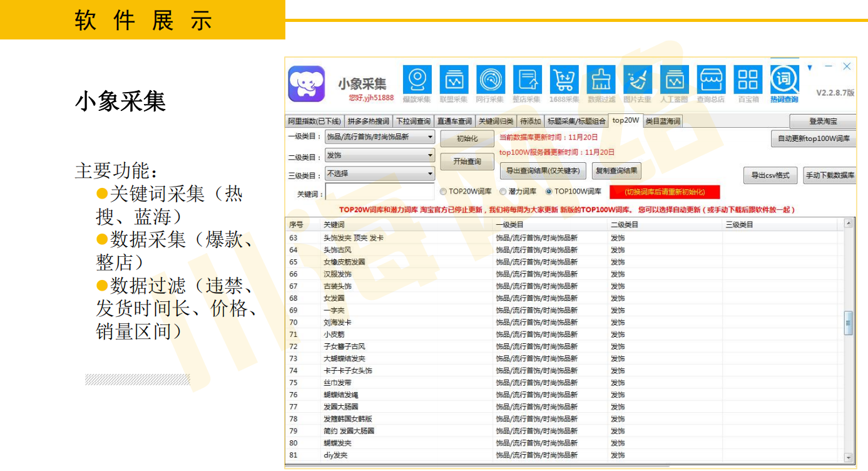
Task: Focus the 关键词 input field
Action: [x=380, y=192]
